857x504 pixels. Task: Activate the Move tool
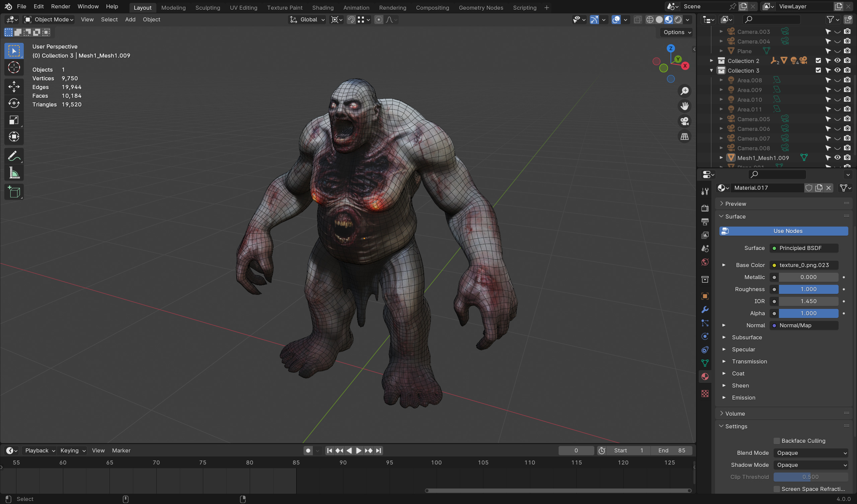click(x=14, y=86)
